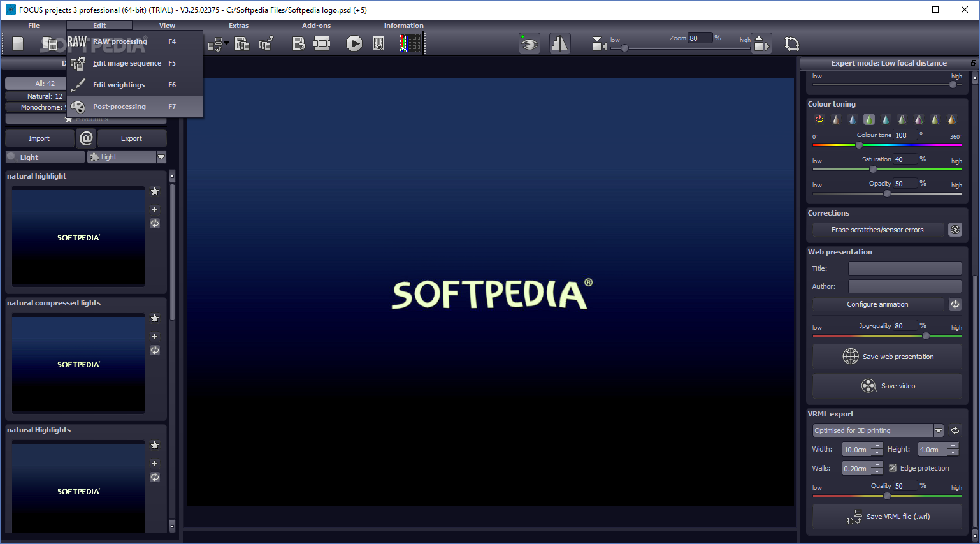Adjust the Colour tone hue slider

(x=859, y=145)
